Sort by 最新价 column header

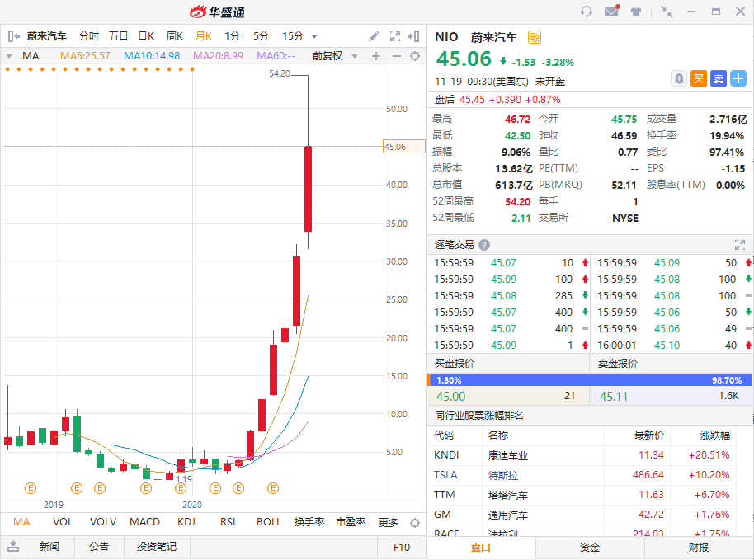click(648, 435)
